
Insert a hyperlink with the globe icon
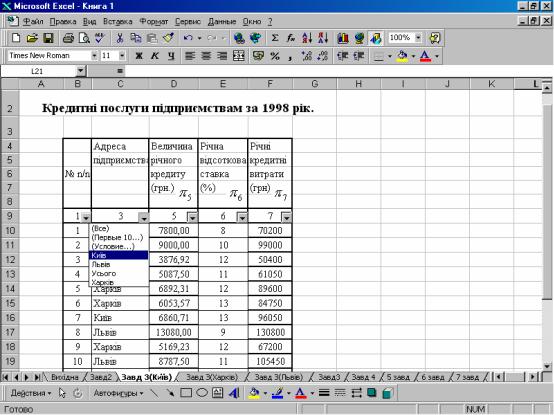239,38
